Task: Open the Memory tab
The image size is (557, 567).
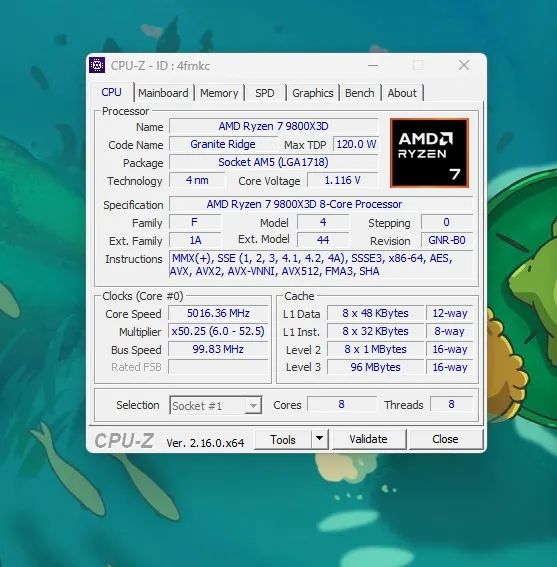Action: 219,93
